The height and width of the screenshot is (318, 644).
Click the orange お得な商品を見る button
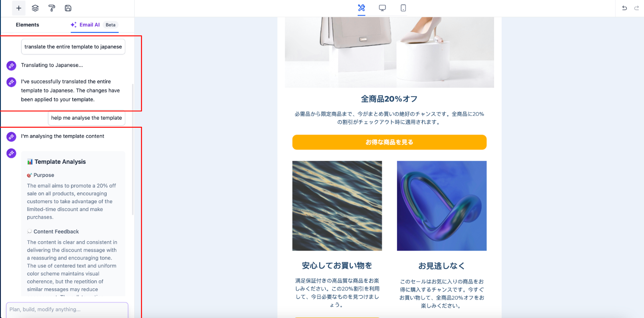click(389, 142)
